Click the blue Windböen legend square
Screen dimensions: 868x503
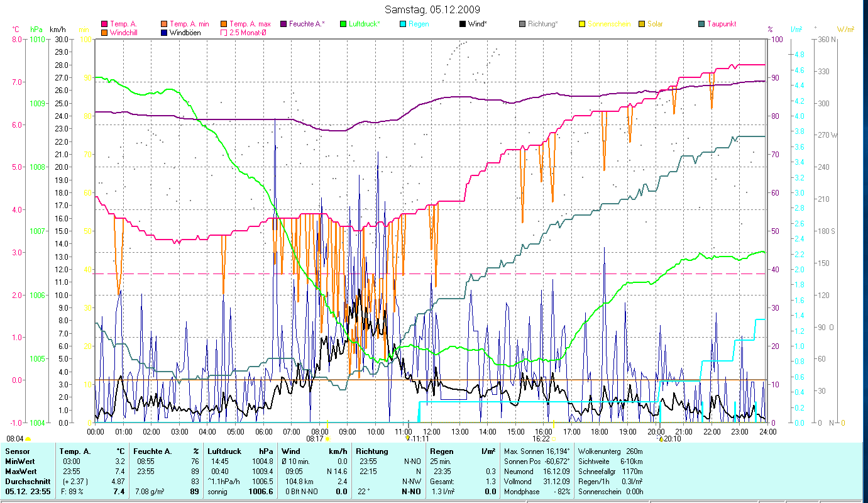163,33
